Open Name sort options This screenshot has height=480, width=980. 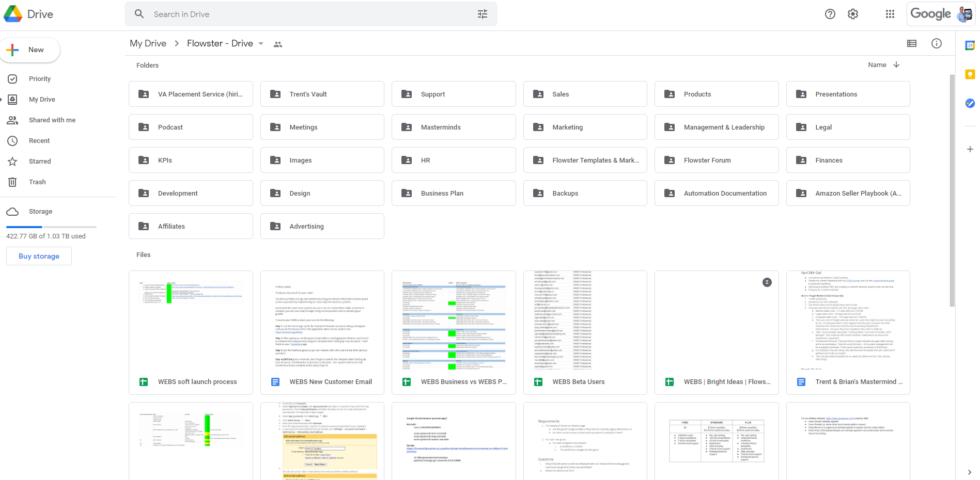click(x=877, y=65)
